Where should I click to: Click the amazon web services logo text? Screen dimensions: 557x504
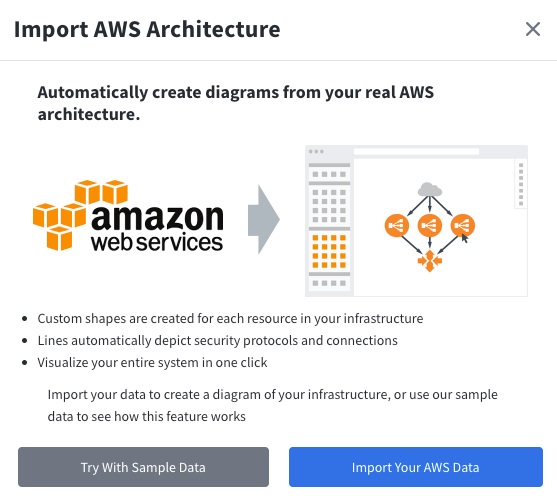click(x=157, y=228)
